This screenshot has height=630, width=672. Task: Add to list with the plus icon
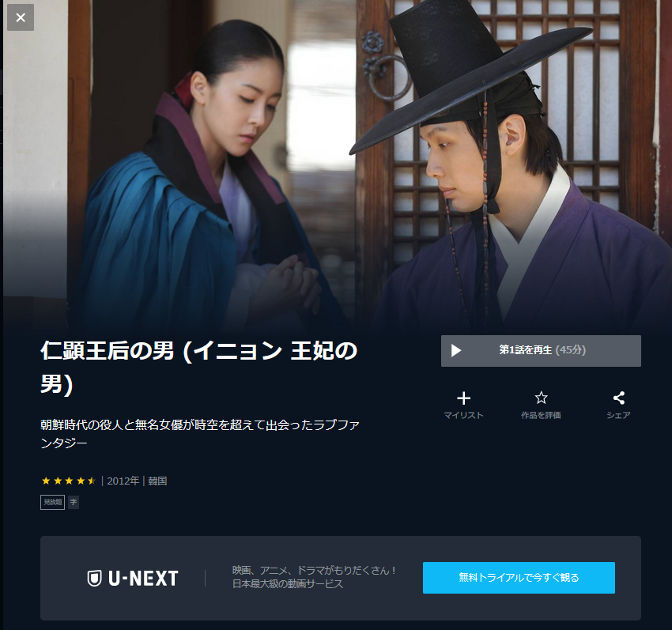click(x=463, y=398)
